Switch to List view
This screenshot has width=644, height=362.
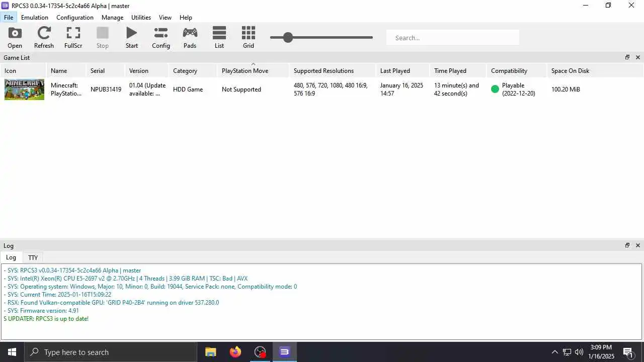point(219,38)
